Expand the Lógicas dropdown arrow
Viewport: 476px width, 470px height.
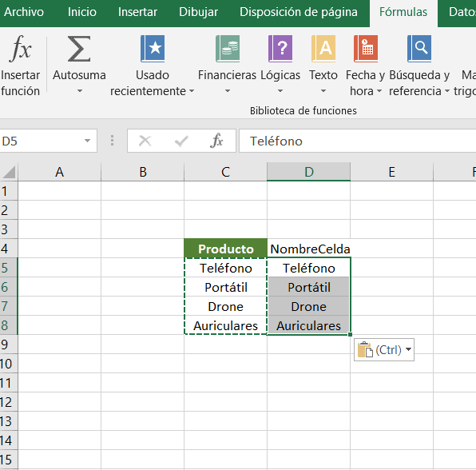pos(280,91)
